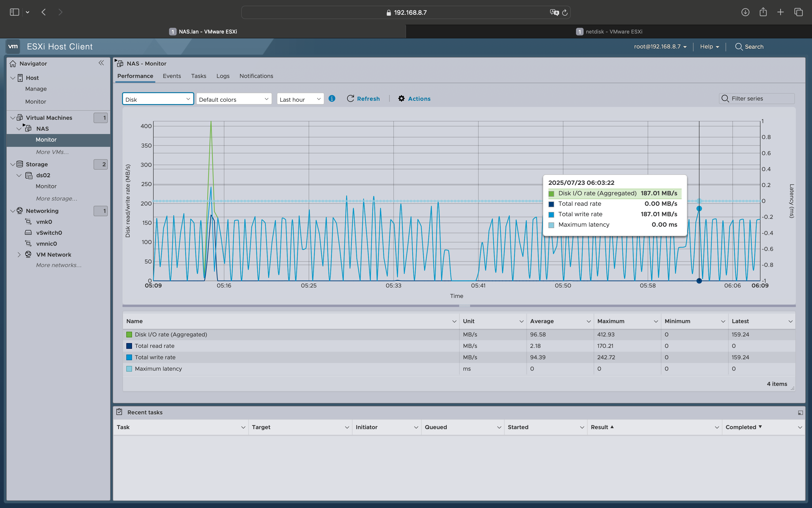
Task: Open the Disk chart type dropdown
Action: [158, 99]
